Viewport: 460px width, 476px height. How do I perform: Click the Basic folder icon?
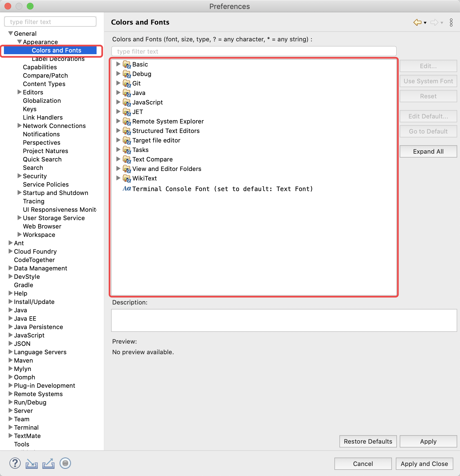[x=127, y=65]
